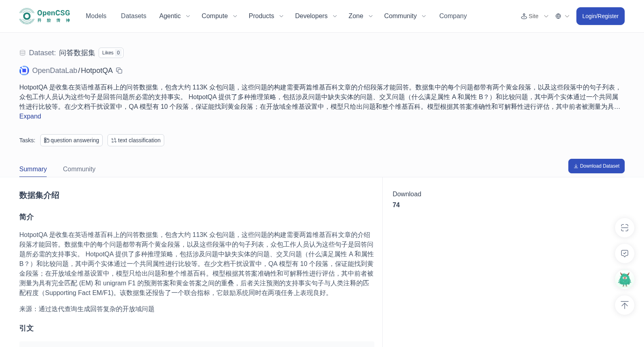Viewport: 644px width, 347px height.
Task: Click the Site selector icon
Action: point(524,16)
